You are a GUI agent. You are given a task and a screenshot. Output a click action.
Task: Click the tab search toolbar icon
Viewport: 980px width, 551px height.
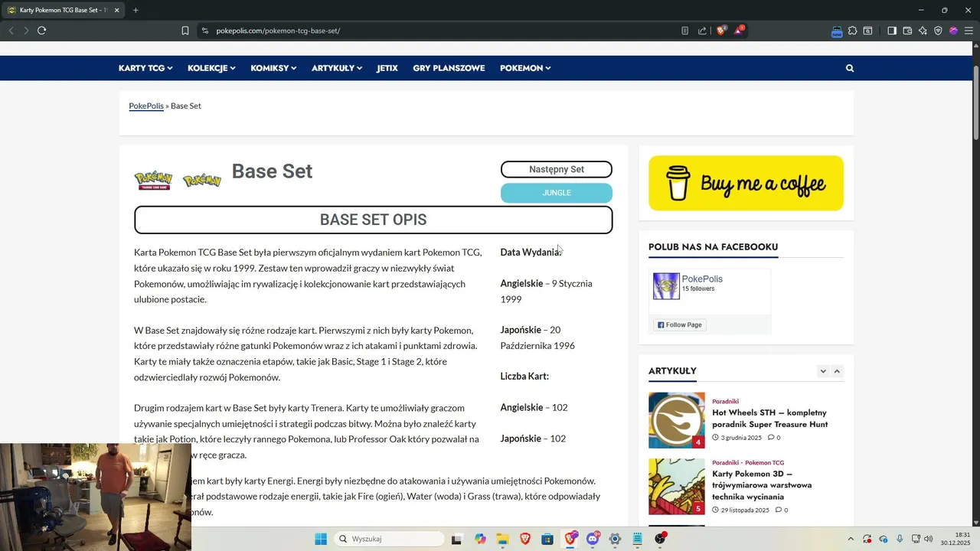click(868, 31)
